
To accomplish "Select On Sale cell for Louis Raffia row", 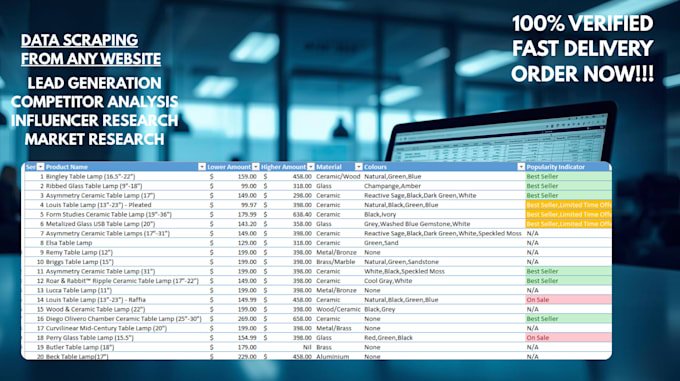I will pos(568,300).
